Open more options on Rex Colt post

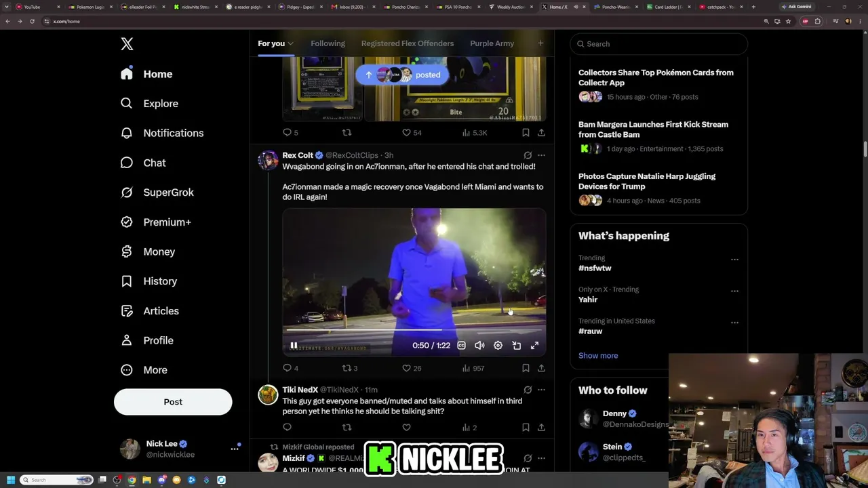click(541, 155)
